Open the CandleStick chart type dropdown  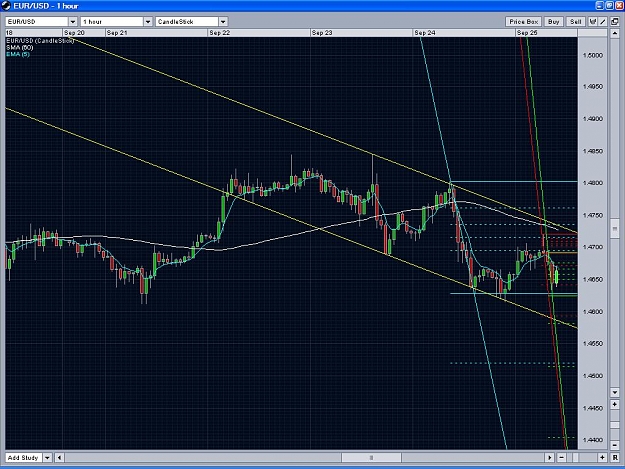223,22
